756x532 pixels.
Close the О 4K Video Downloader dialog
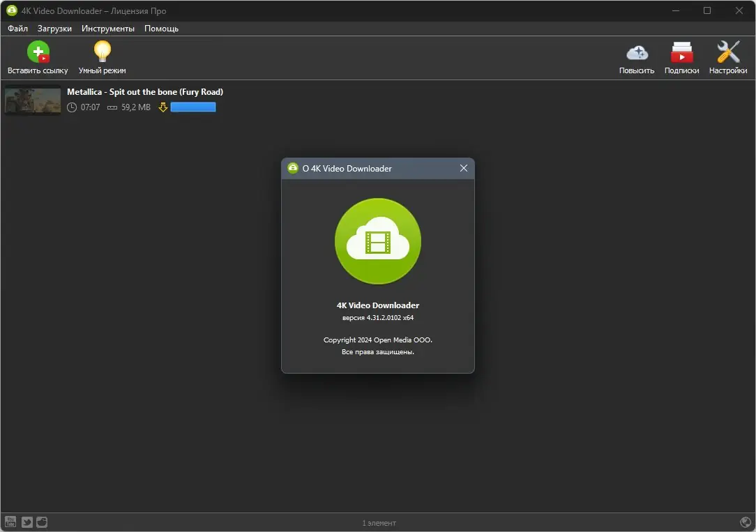tap(464, 168)
